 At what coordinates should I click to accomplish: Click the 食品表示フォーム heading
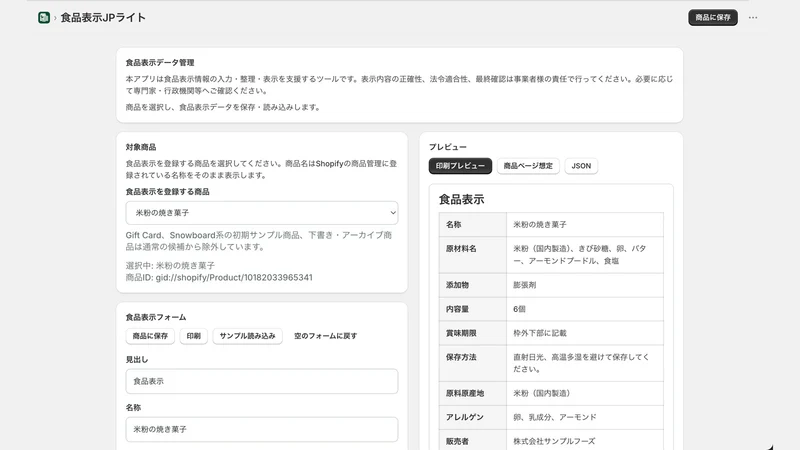156,317
